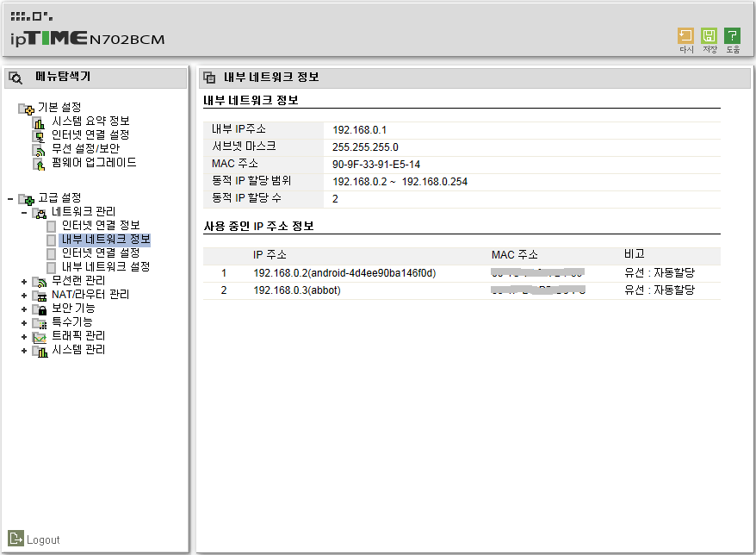The width and height of the screenshot is (756, 555).
Task: Click the 고급 설정 folder icon
Action: 26,199
